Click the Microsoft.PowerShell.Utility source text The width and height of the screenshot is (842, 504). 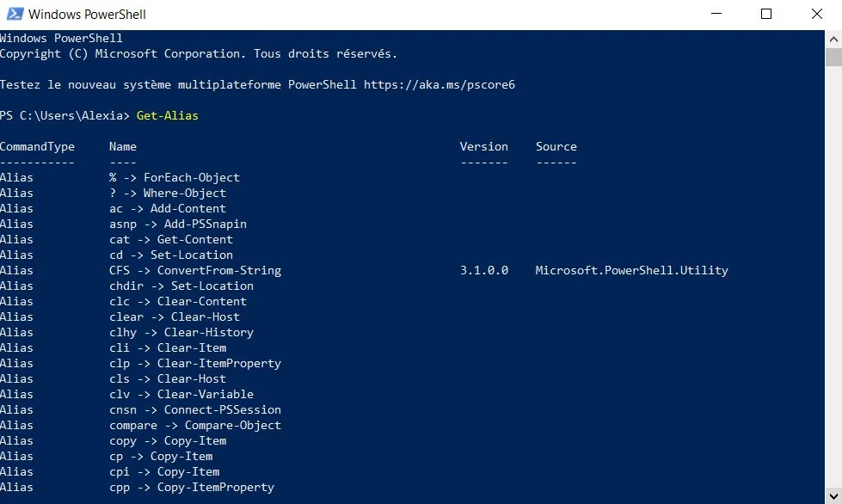(x=632, y=271)
